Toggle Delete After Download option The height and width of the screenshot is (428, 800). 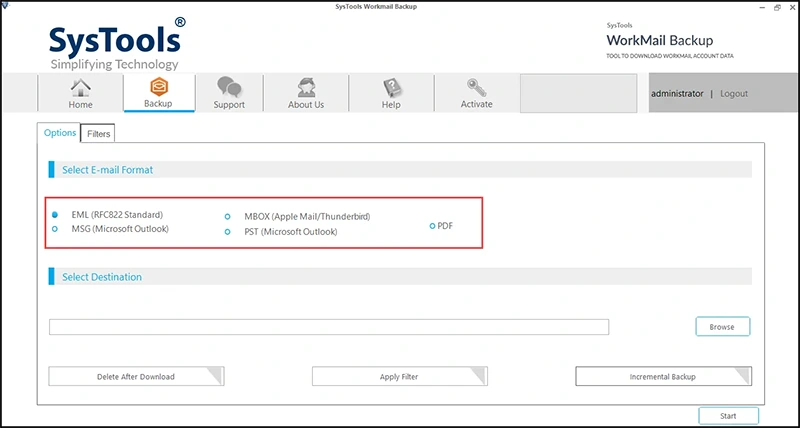[136, 376]
